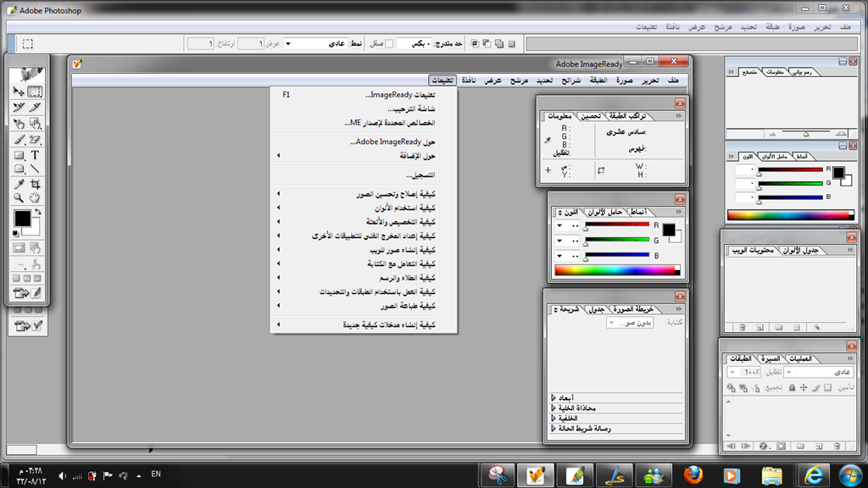Open Windows Explorer folder in taskbar
Viewport: 868px width, 488px height.
[x=771, y=475]
